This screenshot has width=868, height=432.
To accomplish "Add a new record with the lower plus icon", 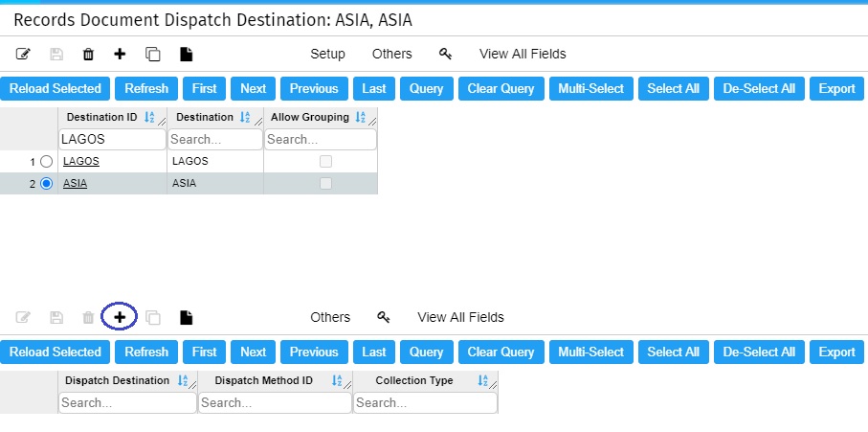I will [120, 317].
